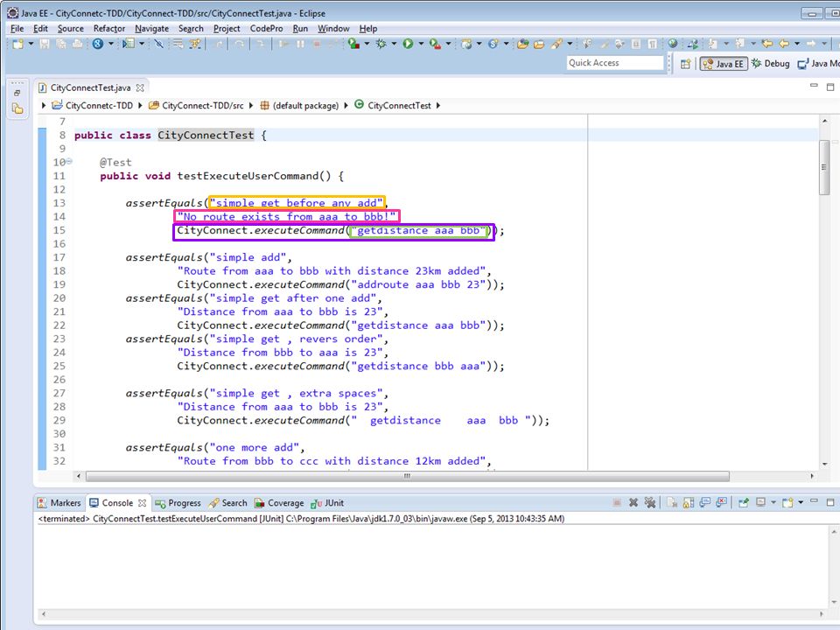
Task: Open the Run with coverage dropdown arrow
Action: [367, 44]
